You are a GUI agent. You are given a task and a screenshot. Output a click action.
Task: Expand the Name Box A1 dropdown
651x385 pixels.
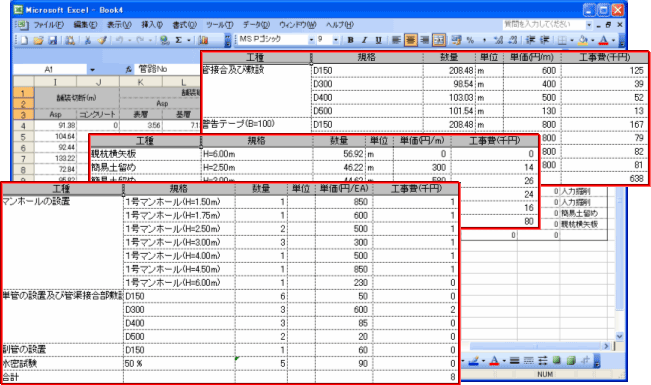[92, 70]
